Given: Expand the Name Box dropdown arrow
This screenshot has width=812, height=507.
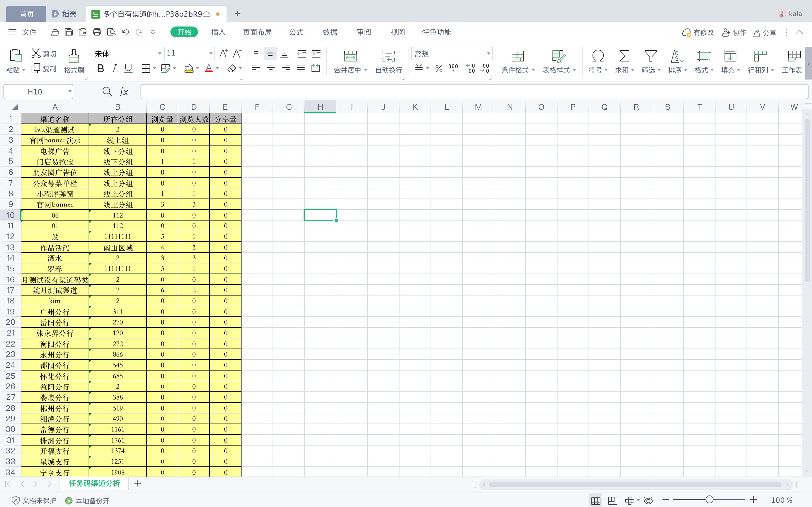Looking at the screenshot, I should coord(70,91).
